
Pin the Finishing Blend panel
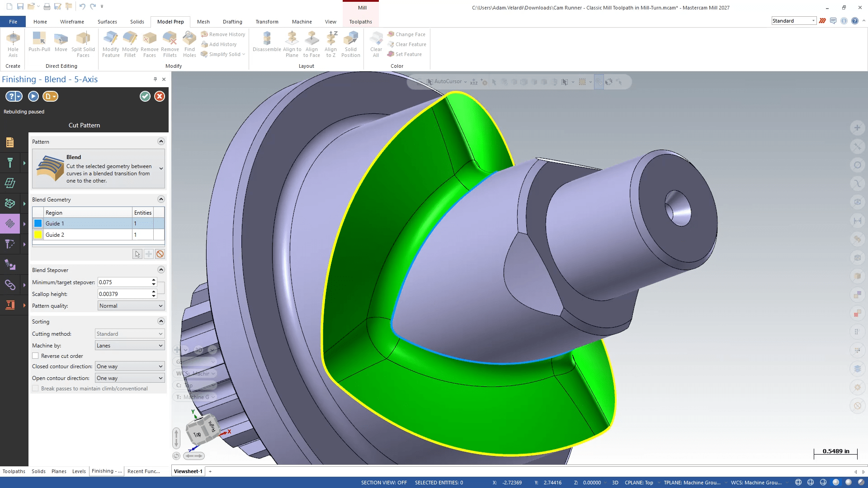[155, 79]
